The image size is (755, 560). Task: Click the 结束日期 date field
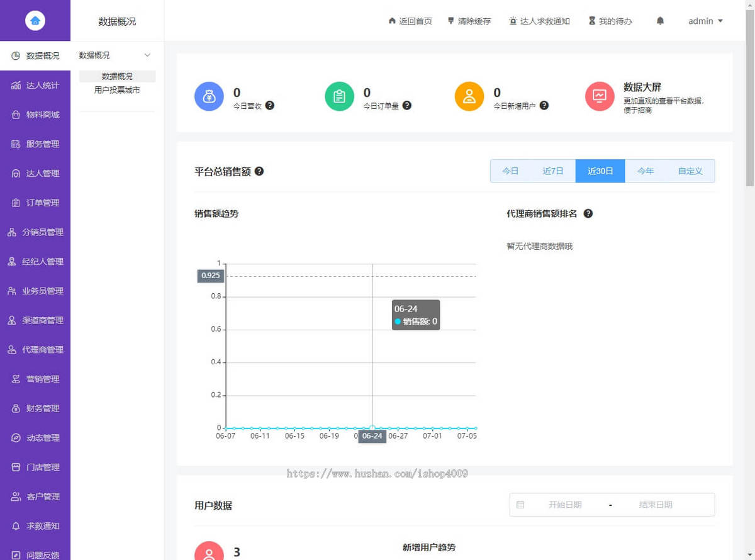656,505
